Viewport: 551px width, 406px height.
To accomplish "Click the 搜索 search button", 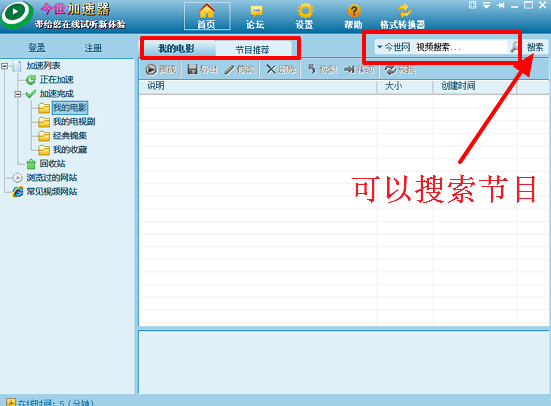I will [x=535, y=47].
